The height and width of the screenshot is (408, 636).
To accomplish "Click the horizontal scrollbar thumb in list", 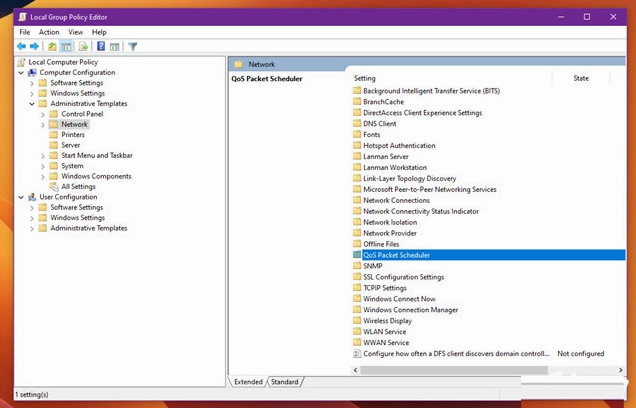I will 454,370.
